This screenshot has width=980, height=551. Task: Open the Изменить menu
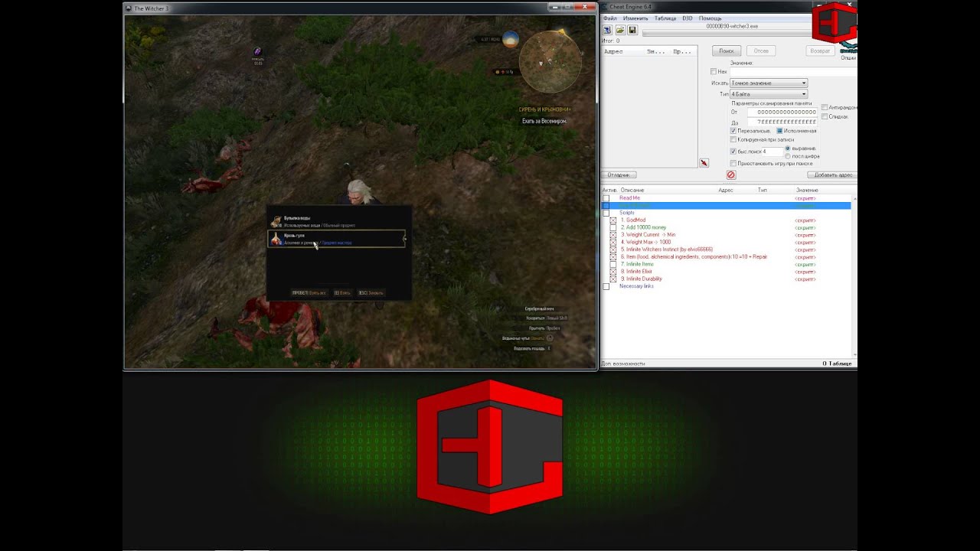[635, 18]
